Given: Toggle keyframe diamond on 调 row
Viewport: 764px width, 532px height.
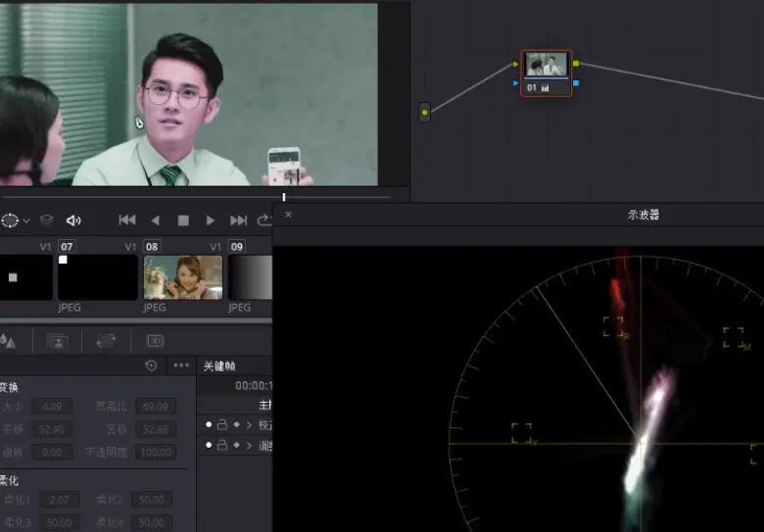Looking at the screenshot, I should (237, 445).
